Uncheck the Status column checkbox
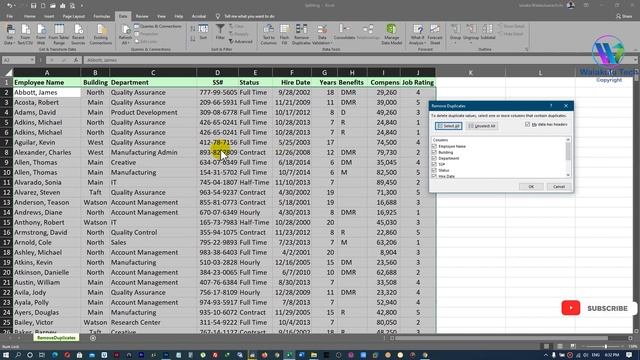The height and width of the screenshot is (360, 640). pyautogui.click(x=434, y=170)
